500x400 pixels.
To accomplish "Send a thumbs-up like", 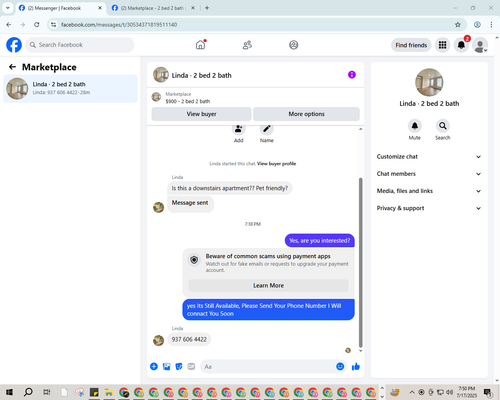I will [356, 367].
